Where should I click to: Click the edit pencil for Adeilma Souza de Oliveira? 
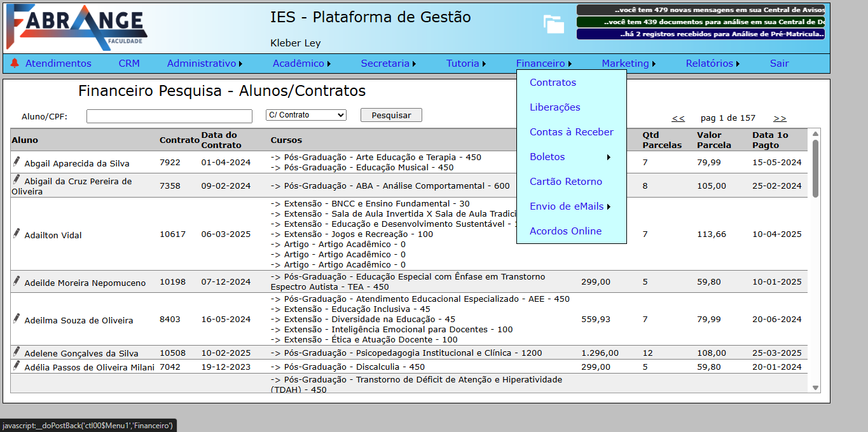click(x=17, y=318)
